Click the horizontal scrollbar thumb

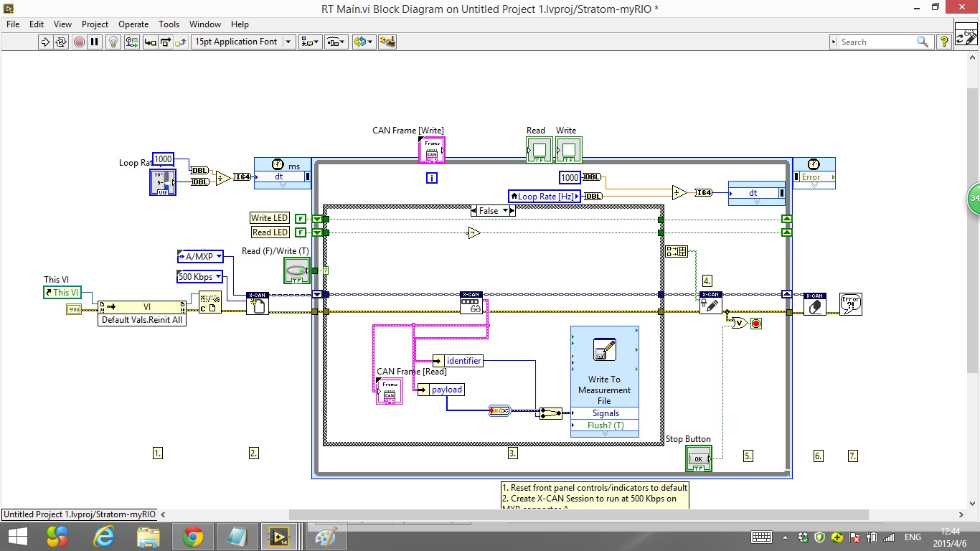tap(578, 514)
